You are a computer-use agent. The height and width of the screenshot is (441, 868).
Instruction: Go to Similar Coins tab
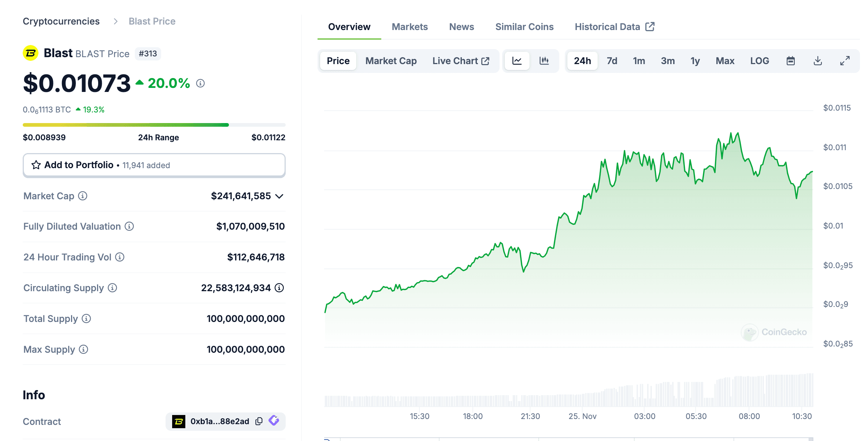pyautogui.click(x=524, y=27)
